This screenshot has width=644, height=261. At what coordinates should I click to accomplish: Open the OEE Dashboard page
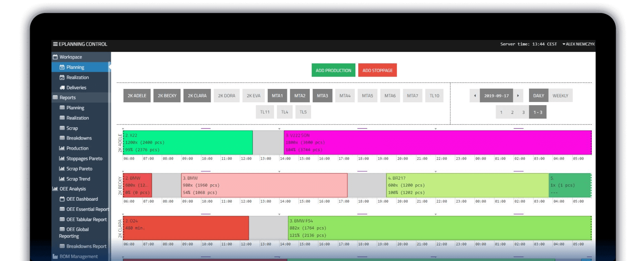82,199
